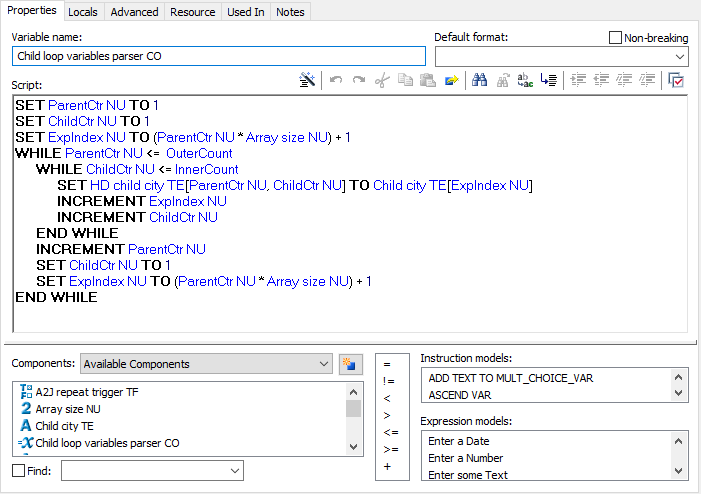701x494 pixels.
Task: Insert the > operator
Action: [x=387, y=415]
